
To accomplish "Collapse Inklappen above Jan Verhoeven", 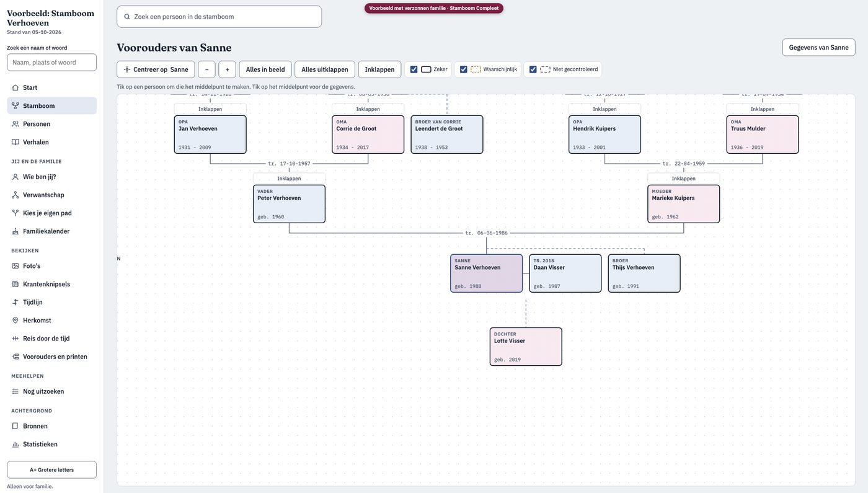I will click(210, 109).
